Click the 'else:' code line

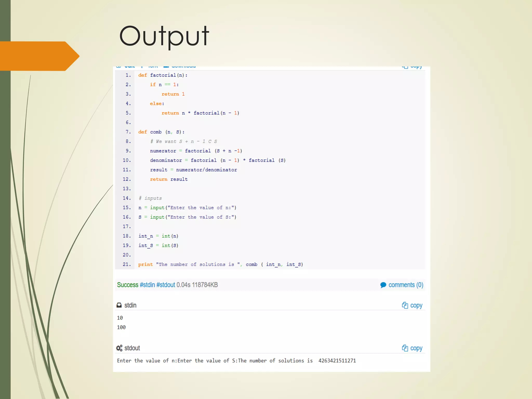tap(157, 103)
